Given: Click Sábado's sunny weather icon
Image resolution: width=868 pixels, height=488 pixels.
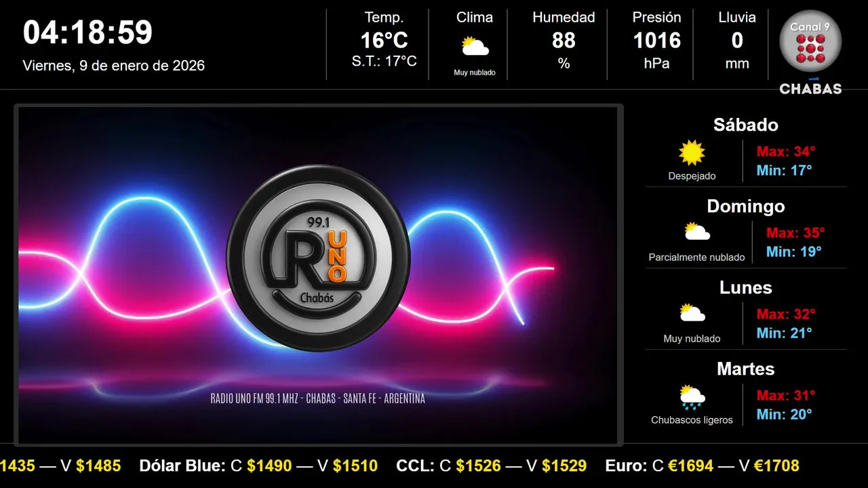Looking at the screenshot, I should (692, 153).
